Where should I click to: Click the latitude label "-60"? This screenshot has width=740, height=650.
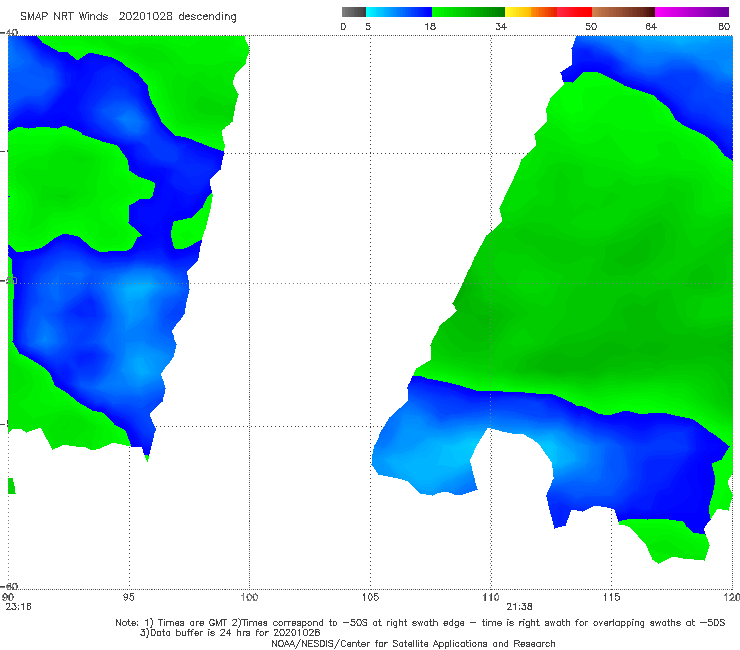pyautogui.click(x=11, y=586)
